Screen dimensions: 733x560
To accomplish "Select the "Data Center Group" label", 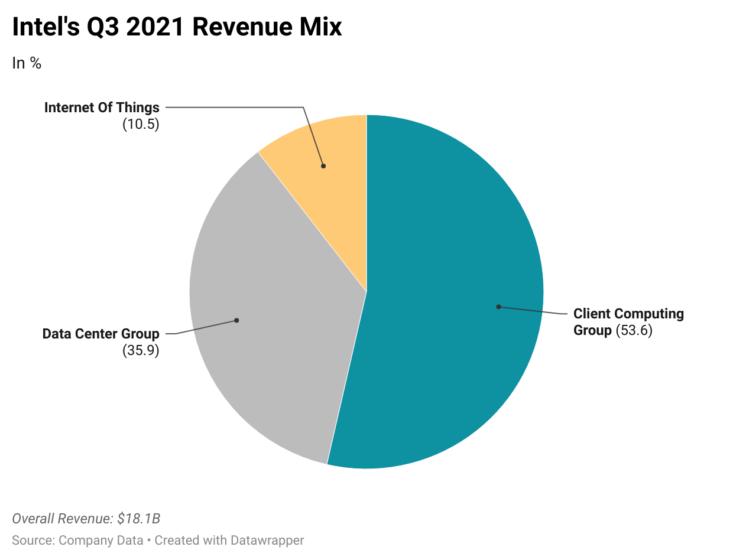I will [x=101, y=334].
